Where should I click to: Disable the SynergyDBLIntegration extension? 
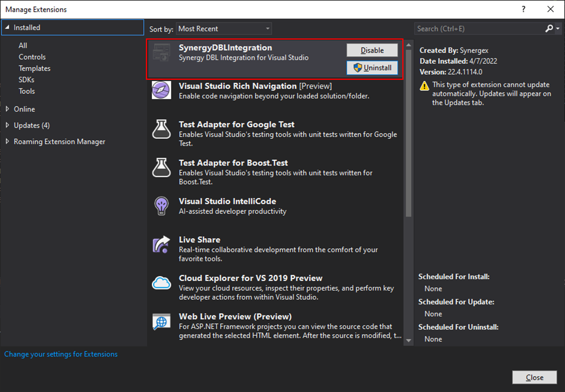coord(372,50)
